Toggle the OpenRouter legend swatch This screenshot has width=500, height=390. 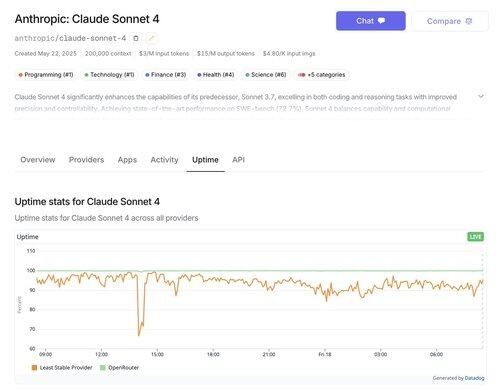point(103,368)
